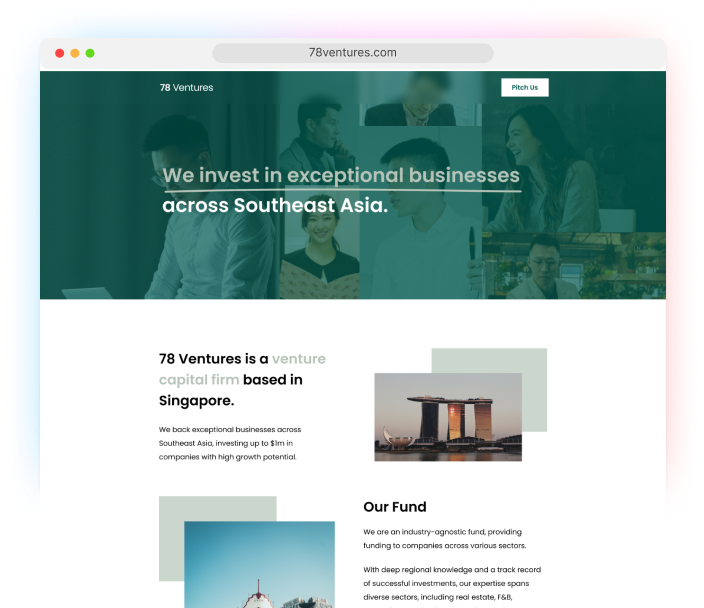This screenshot has height=608, width=704.
Task: Click the blue sky building photo
Action: 260,564
